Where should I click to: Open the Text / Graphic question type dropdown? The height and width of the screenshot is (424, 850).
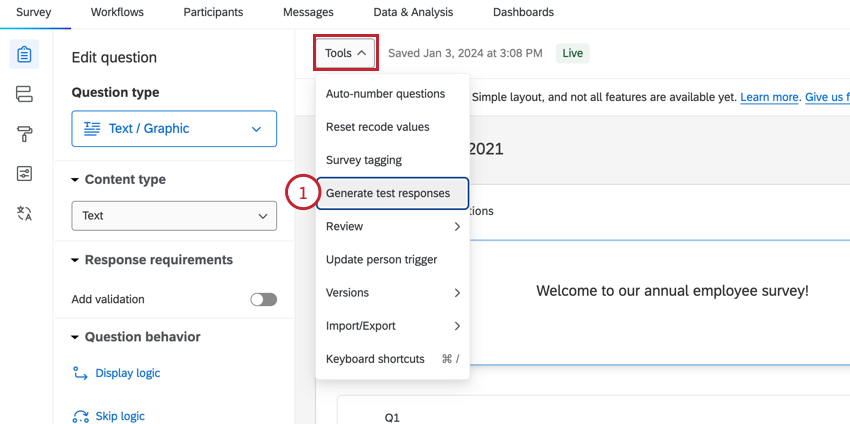click(x=174, y=129)
